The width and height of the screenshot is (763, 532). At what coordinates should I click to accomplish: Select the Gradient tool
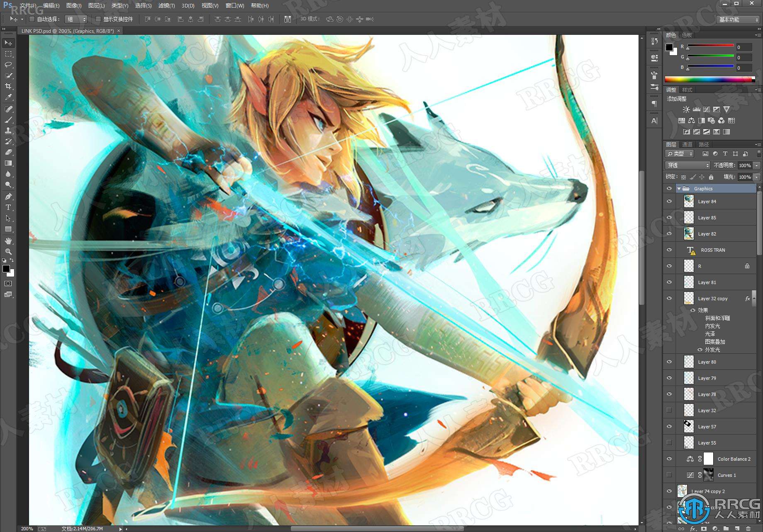pos(8,163)
